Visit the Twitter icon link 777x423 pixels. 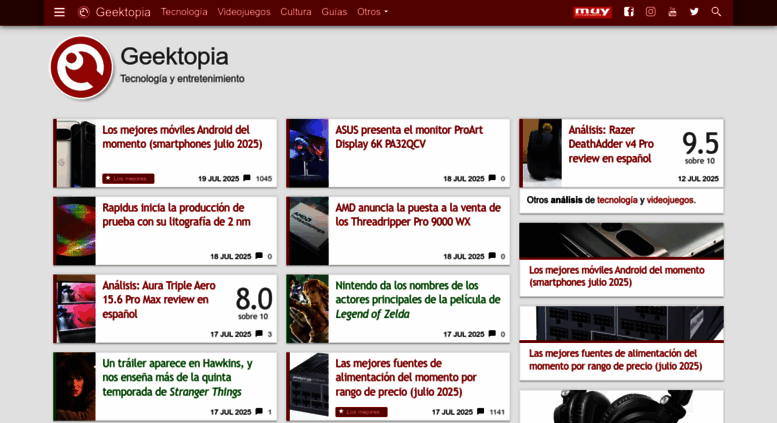(x=694, y=12)
